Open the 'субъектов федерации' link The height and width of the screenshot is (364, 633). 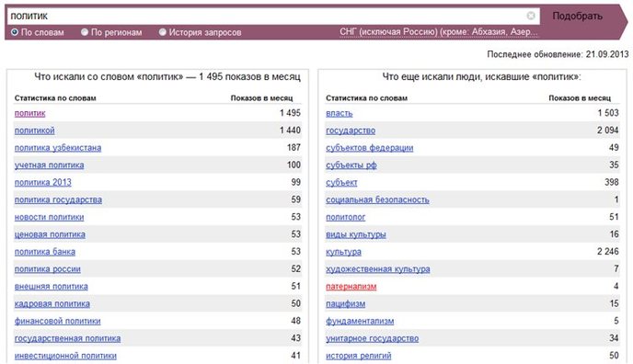[369, 148]
